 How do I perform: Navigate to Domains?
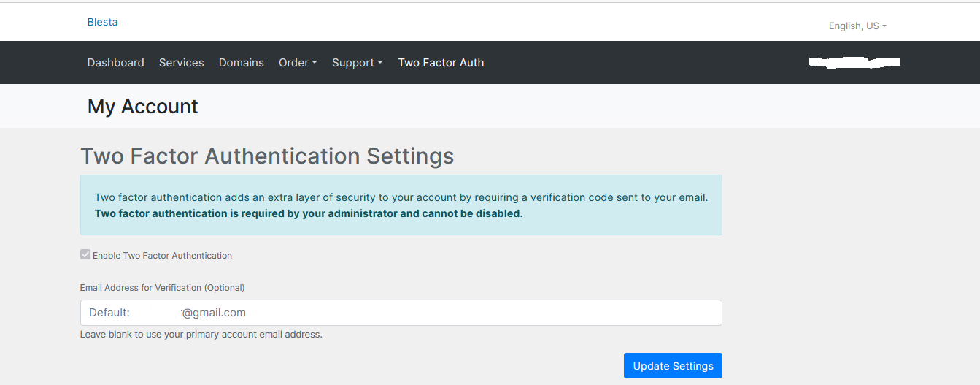241,63
